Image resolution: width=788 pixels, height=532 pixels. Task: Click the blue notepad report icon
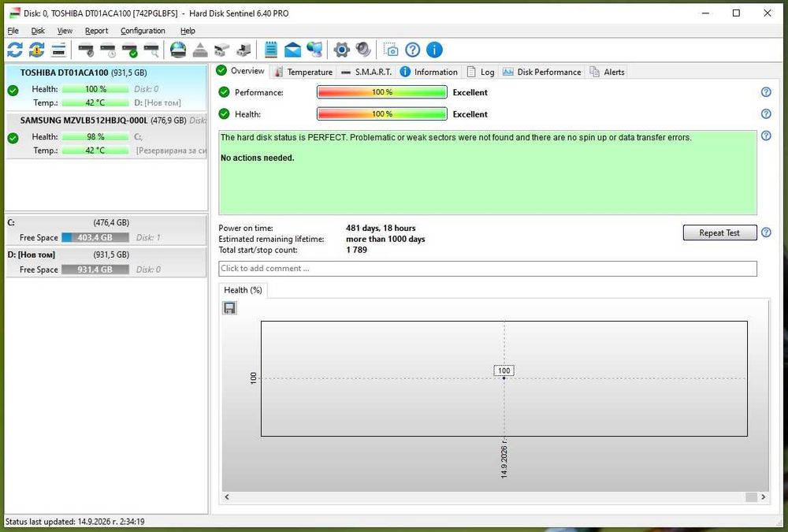coord(271,50)
